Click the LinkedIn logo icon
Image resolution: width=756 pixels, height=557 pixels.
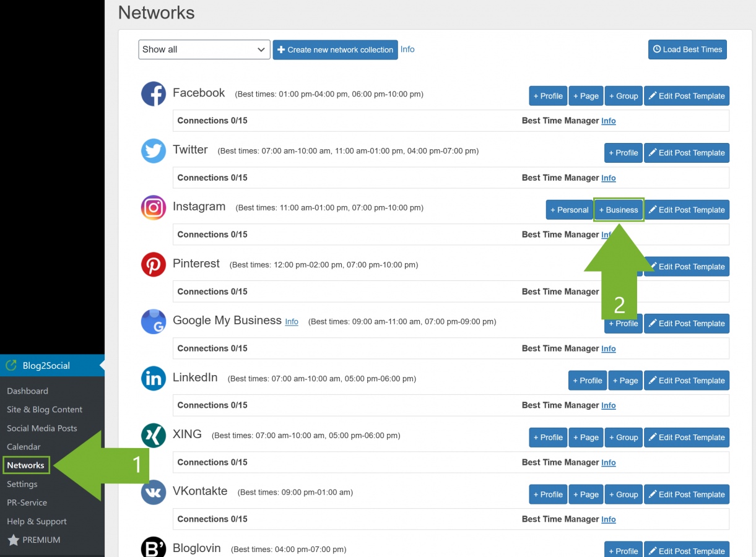pyautogui.click(x=154, y=379)
